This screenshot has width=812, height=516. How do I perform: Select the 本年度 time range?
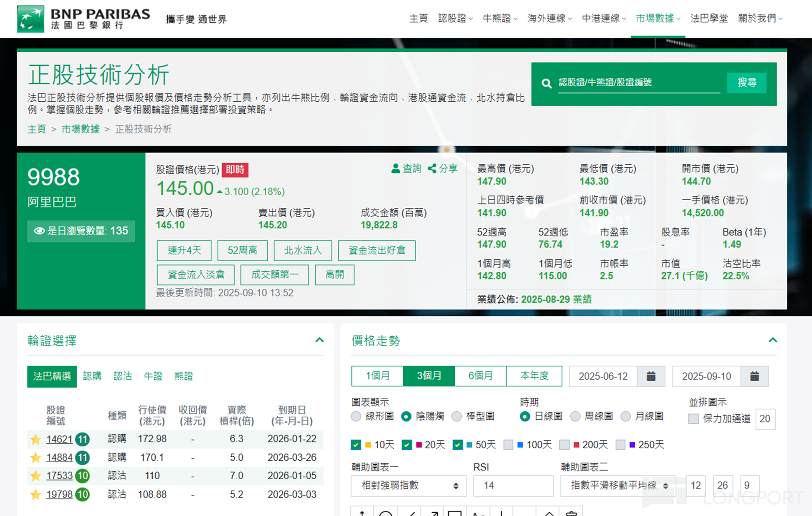click(x=534, y=376)
